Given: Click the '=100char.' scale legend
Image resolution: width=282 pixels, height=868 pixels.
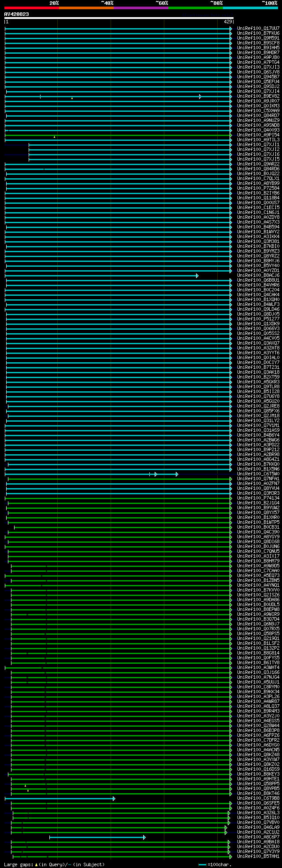Looking at the screenshot, I should [x=219, y=864].
